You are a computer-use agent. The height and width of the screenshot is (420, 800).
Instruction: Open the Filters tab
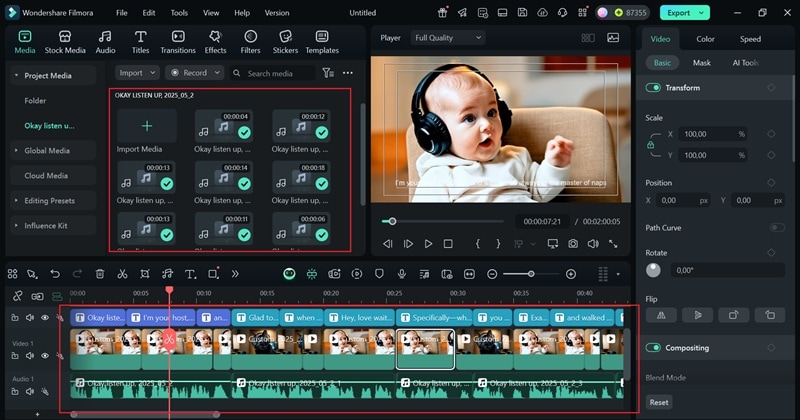point(250,42)
